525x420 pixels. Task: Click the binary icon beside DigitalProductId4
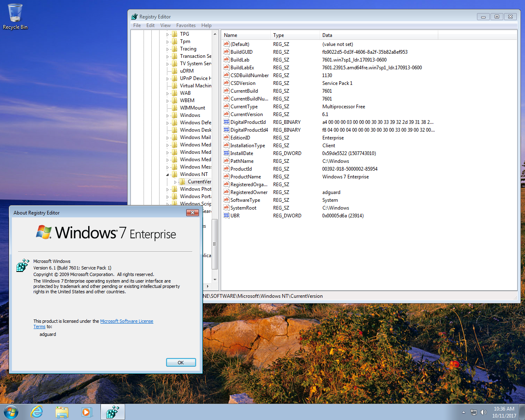pyautogui.click(x=226, y=130)
